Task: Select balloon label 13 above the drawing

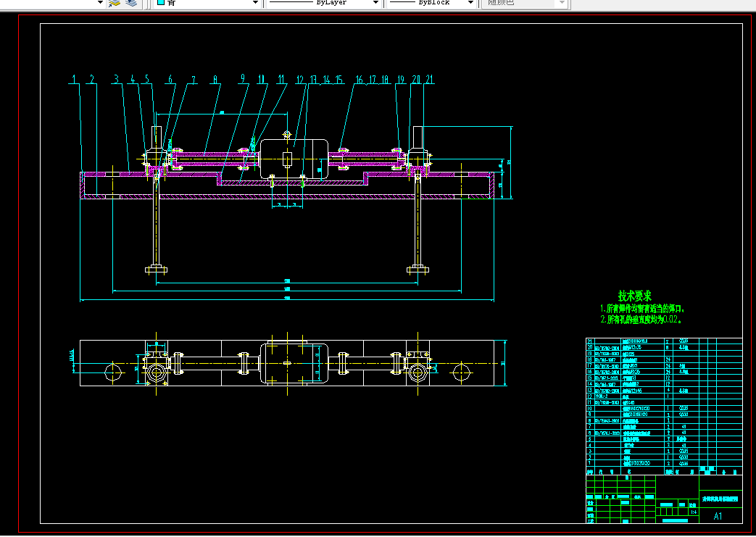Action: (x=313, y=79)
